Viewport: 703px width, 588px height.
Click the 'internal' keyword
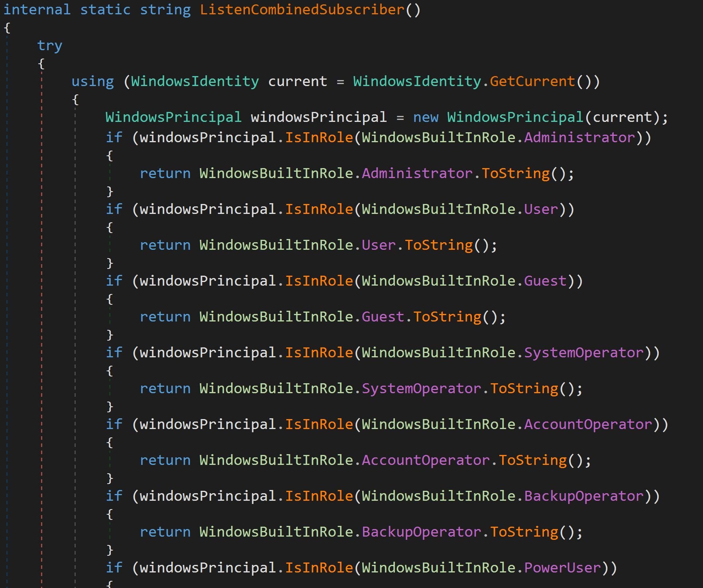37,10
